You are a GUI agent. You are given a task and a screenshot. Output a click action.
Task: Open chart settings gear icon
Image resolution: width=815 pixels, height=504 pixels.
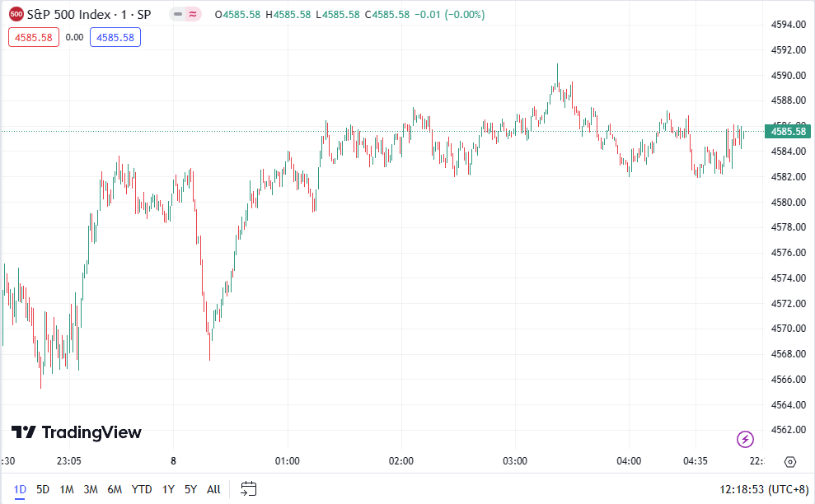tap(790, 462)
